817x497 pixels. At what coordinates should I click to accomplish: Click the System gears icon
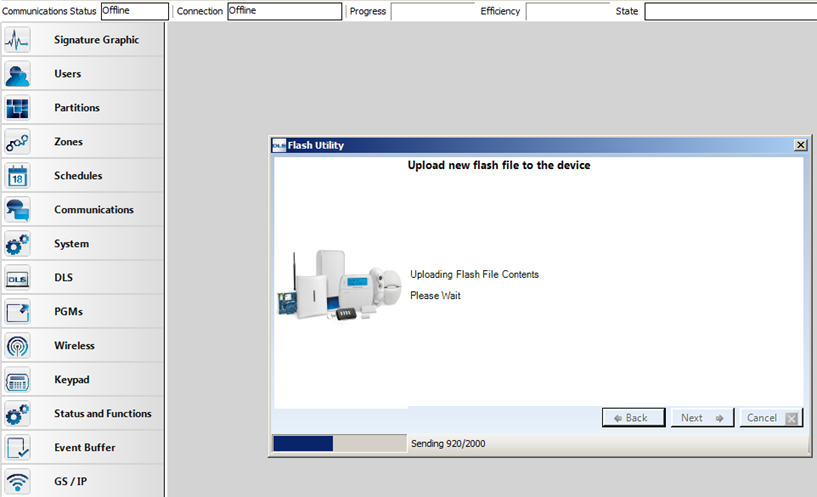pyautogui.click(x=18, y=244)
